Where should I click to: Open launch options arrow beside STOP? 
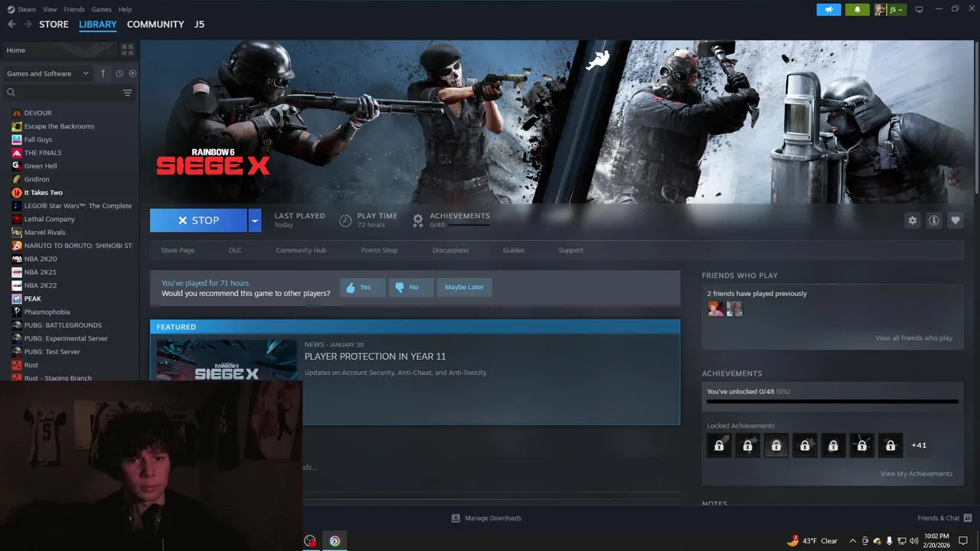pos(255,220)
